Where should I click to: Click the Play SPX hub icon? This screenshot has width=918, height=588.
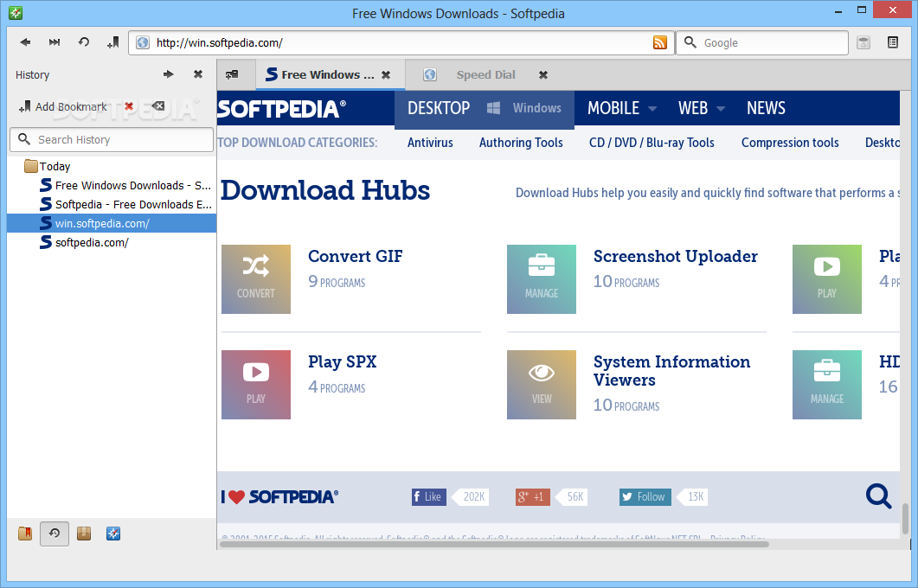click(x=256, y=385)
